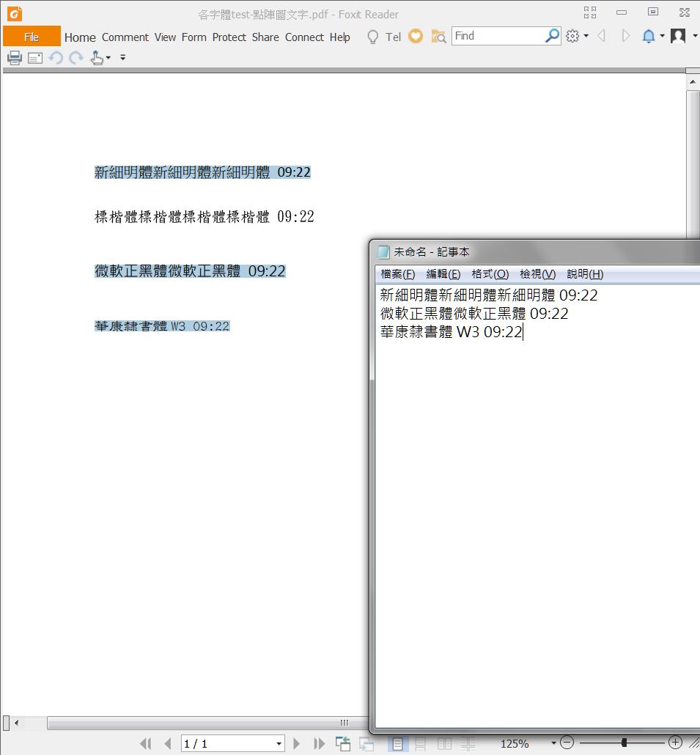Expand the notification bell dropdown arrow

663,36
